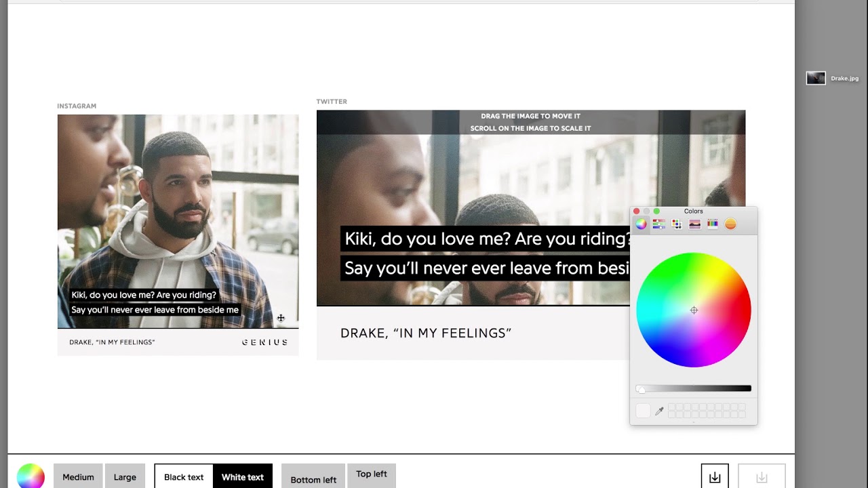Switch to color palettes tab in Colors panel
Viewport: 868px width, 488px height.
pos(677,224)
